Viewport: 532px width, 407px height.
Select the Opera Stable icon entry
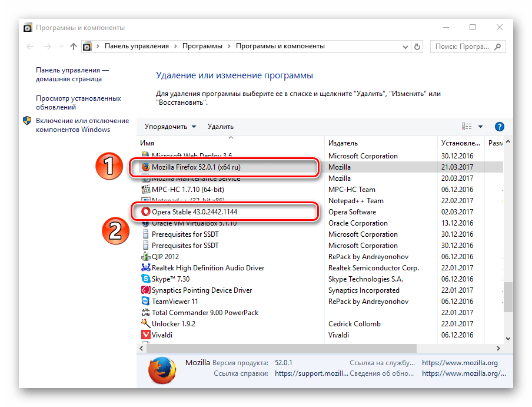pos(146,212)
